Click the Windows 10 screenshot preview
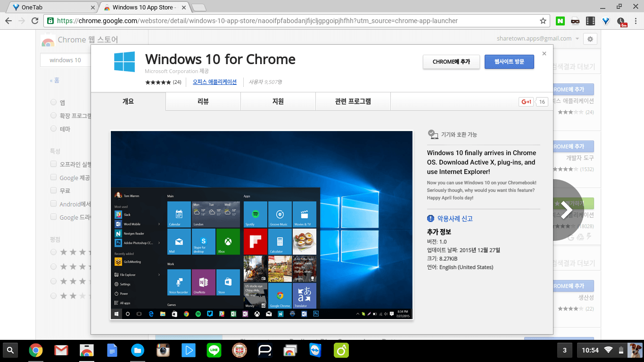Image resolution: width=644 pixels, height=362 pixels. click(262, 225)
